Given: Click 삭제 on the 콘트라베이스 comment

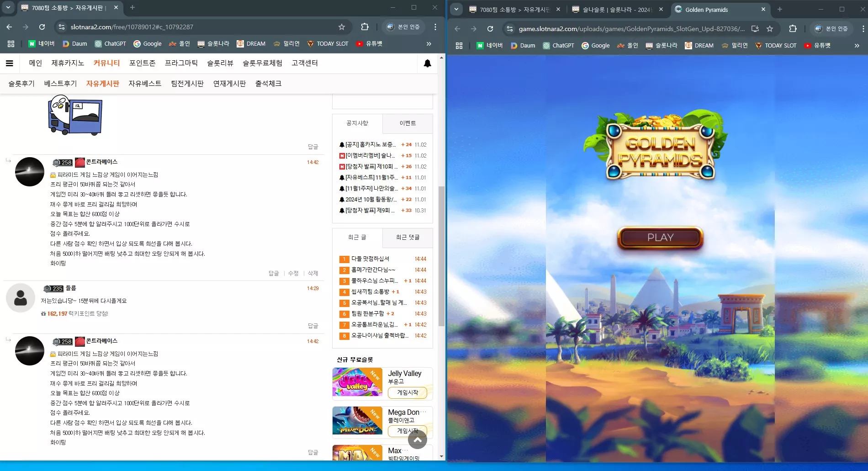Looking at the screenshot, I should (313, 273).
